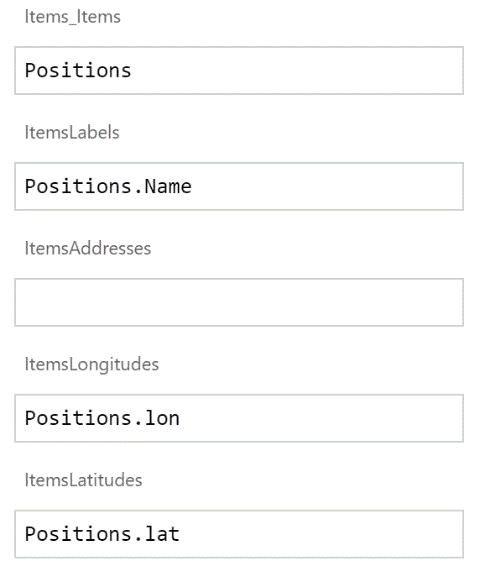Select the ItemsLatitudes input field
This screenshot has height=582, width=480.
239,534
